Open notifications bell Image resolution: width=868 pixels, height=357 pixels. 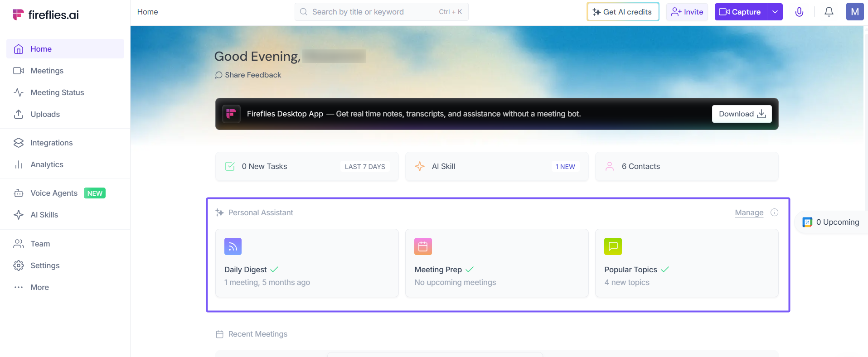829,12
